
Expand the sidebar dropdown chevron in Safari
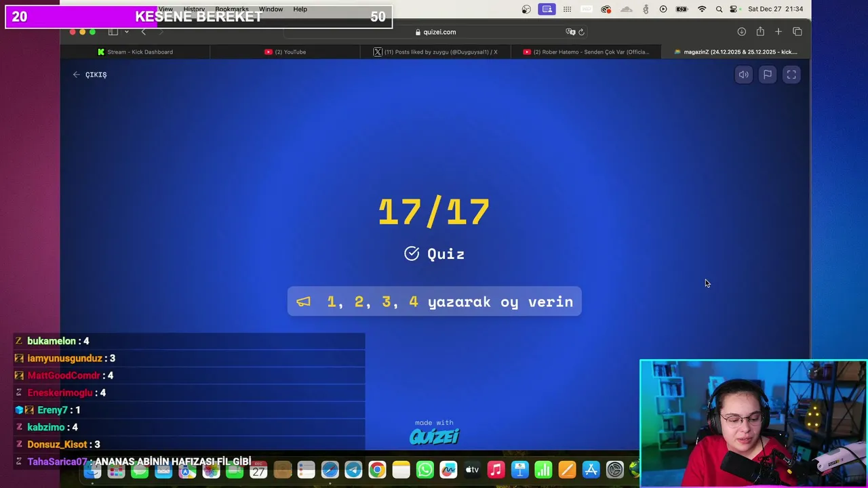point(126,32)
